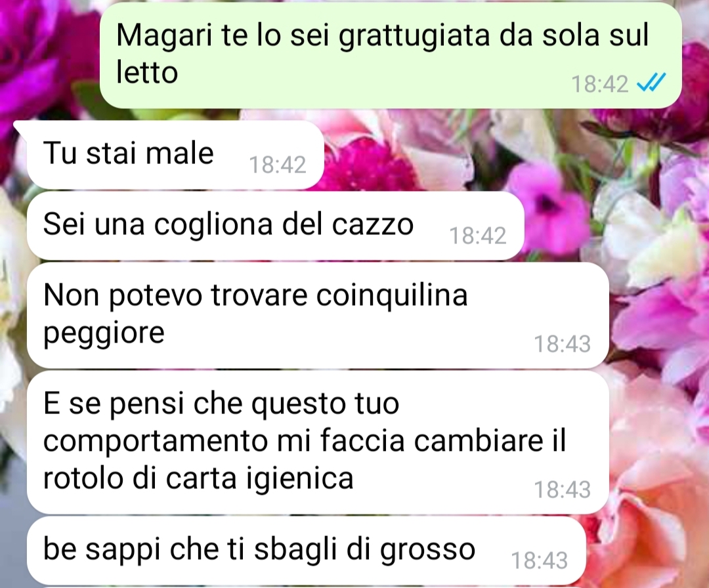Select the 'Magari te lo sei grattugiata' message
This screenshot has height=588, width=709.
pyautogui.click(x=391, y=55)
